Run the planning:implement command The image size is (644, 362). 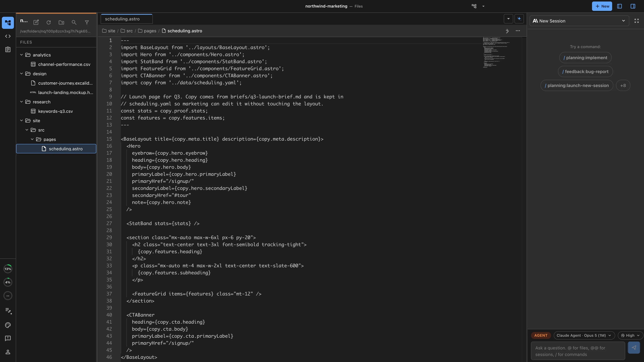[x=585, y=58]
